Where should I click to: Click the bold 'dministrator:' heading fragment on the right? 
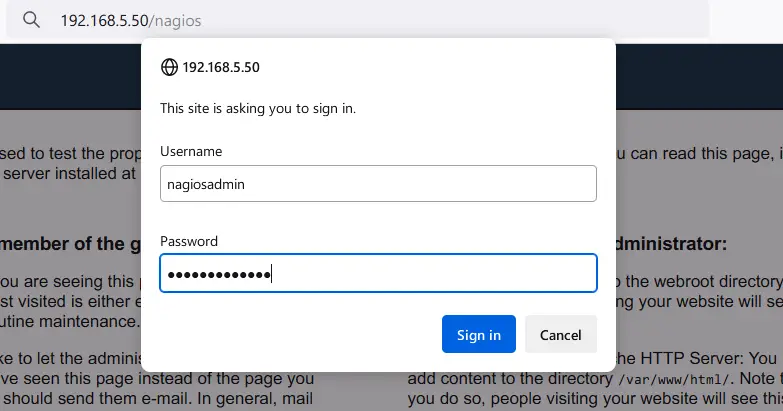click(671, 244)
